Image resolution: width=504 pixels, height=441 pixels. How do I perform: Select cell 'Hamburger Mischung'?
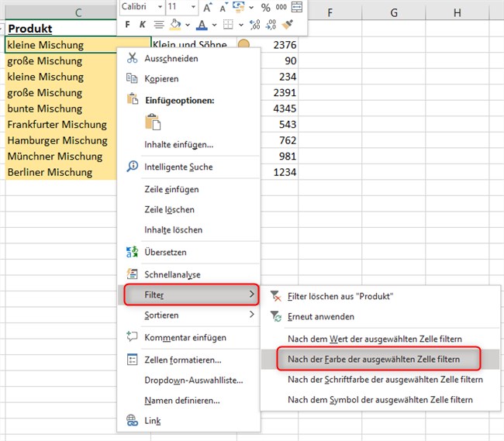click(61, 140)
